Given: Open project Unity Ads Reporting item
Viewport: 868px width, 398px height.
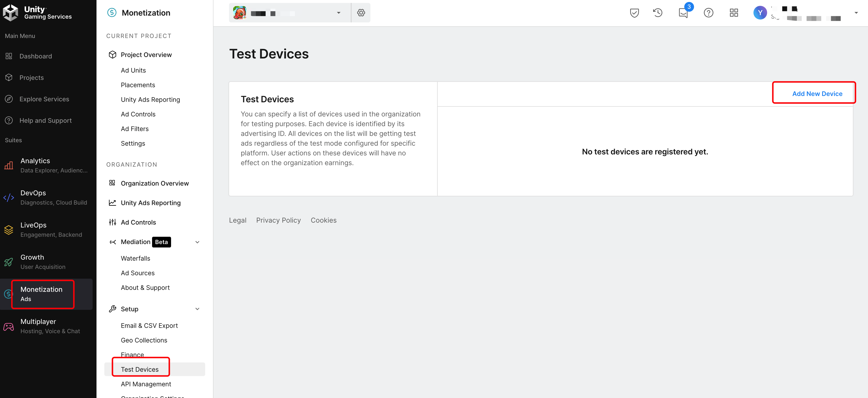Looking at the screenshot, I should 150,99.
